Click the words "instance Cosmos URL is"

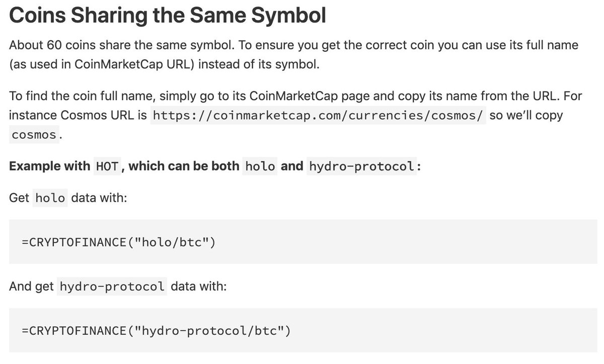tap(78, 115)
